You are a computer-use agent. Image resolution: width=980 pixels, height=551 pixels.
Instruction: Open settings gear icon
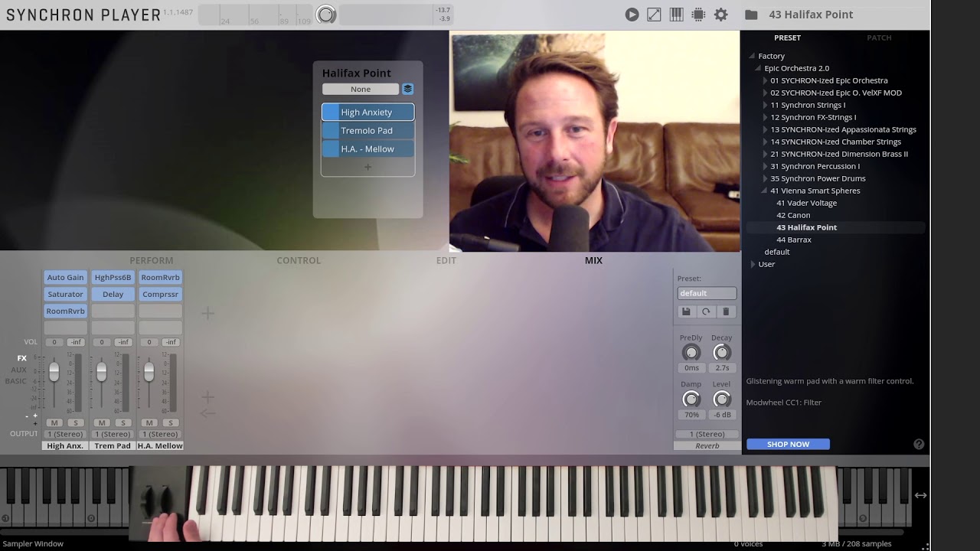click(x=720, y=15)
